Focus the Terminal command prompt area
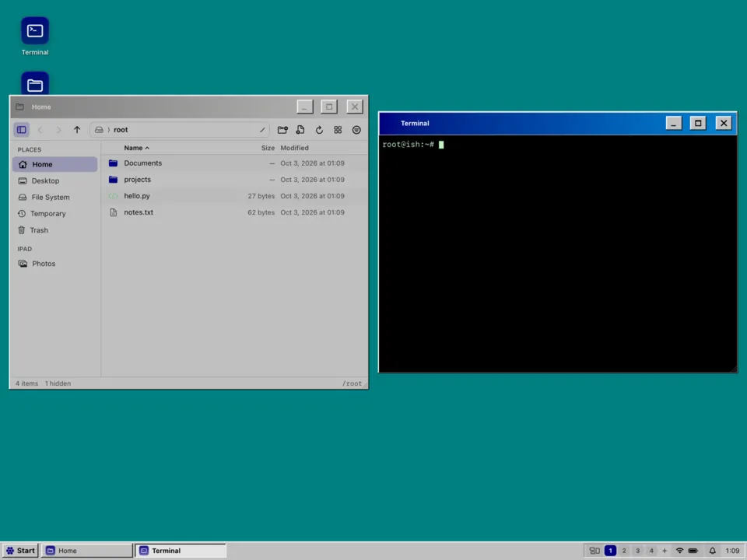 (557, 254)
